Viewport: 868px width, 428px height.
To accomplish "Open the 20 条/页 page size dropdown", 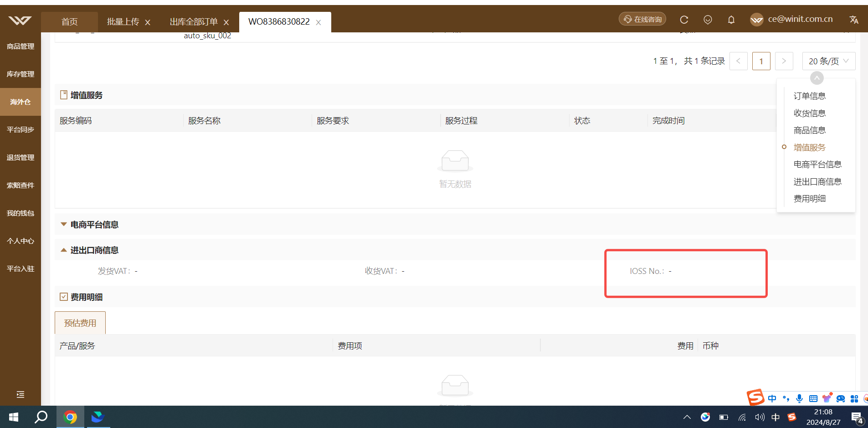I will pyautogui.click(x=829, y=61).
